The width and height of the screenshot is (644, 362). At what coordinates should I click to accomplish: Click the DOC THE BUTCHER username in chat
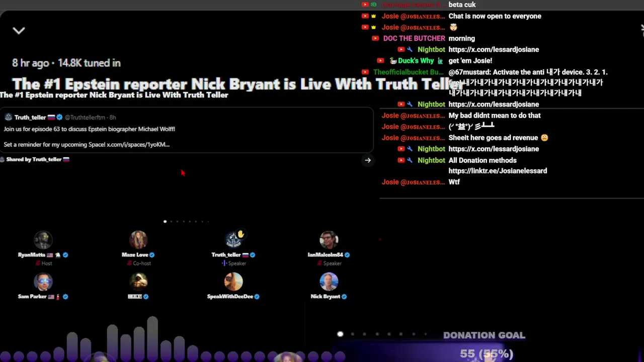[x=414, y=38]
